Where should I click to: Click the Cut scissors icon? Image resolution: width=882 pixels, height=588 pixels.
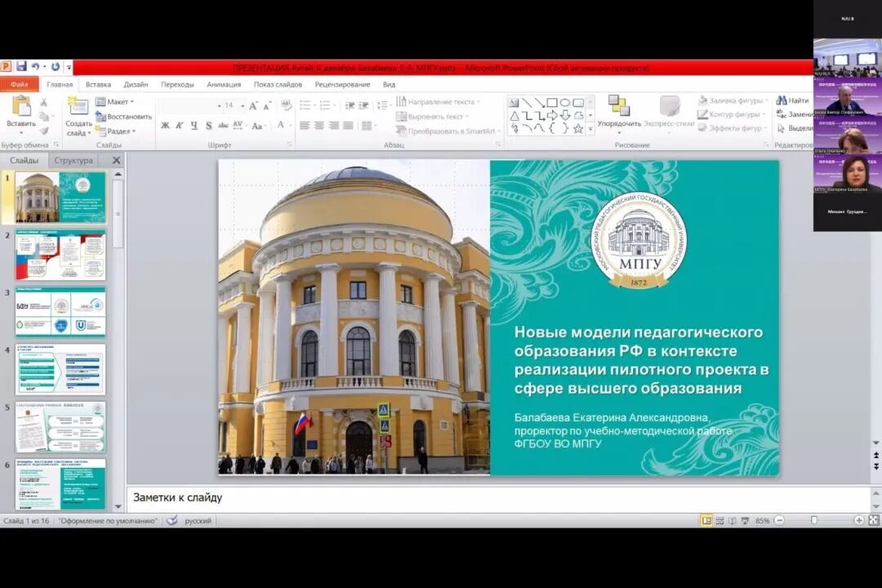(44, 102)
